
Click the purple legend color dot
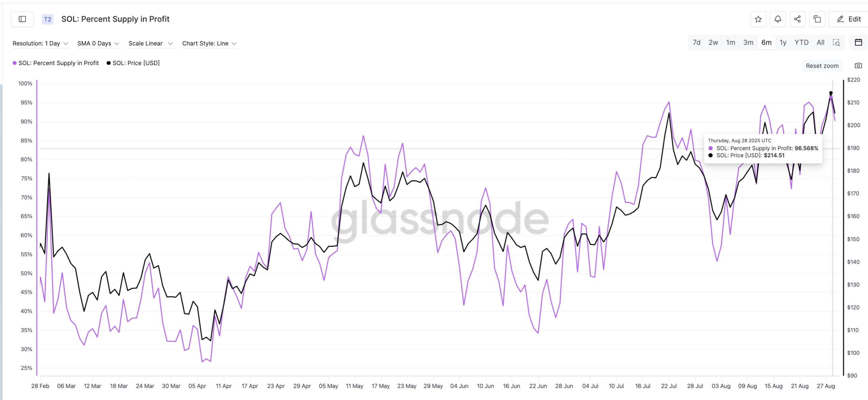[x=14, y=63]
